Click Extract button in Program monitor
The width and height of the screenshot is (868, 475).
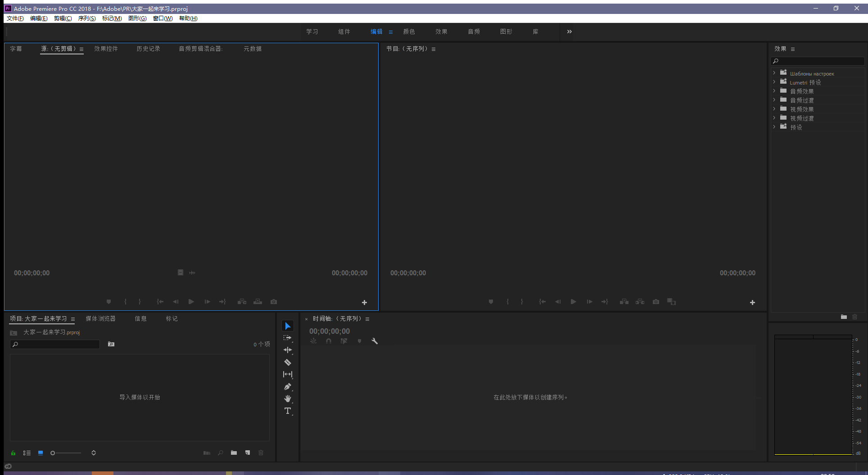click(x=640, y=302)
